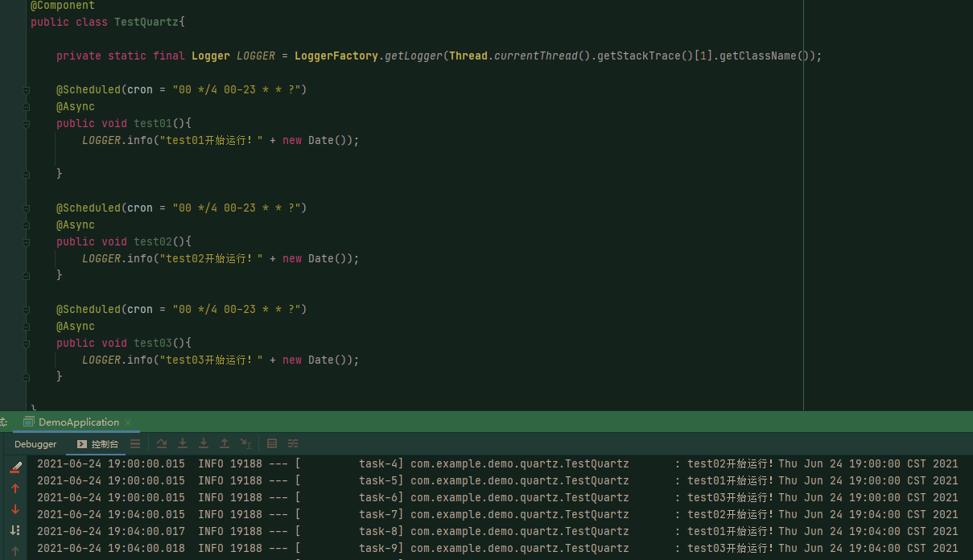
Task: Click the Step Over debugger icon
Action: click(162, 443)
